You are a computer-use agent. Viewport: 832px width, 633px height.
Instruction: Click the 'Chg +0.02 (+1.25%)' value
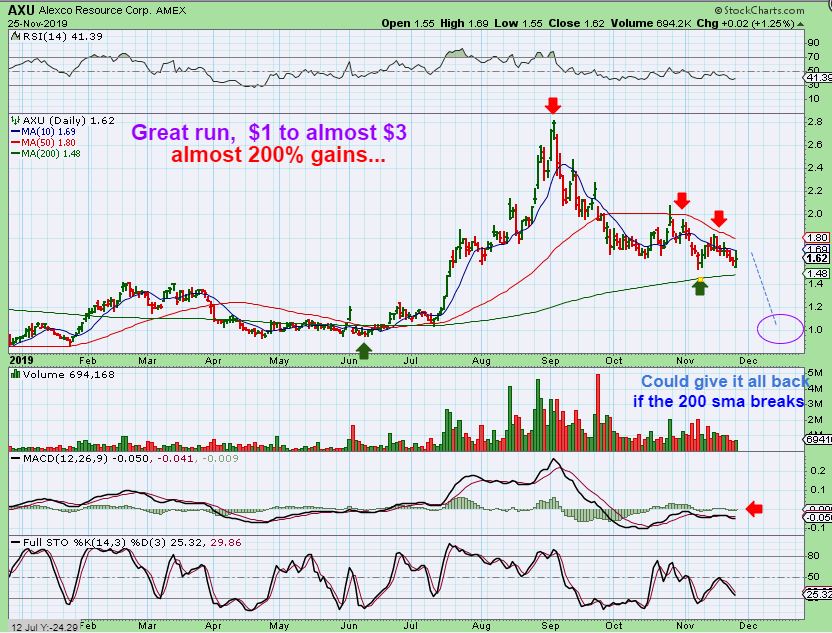coord(746,24)
